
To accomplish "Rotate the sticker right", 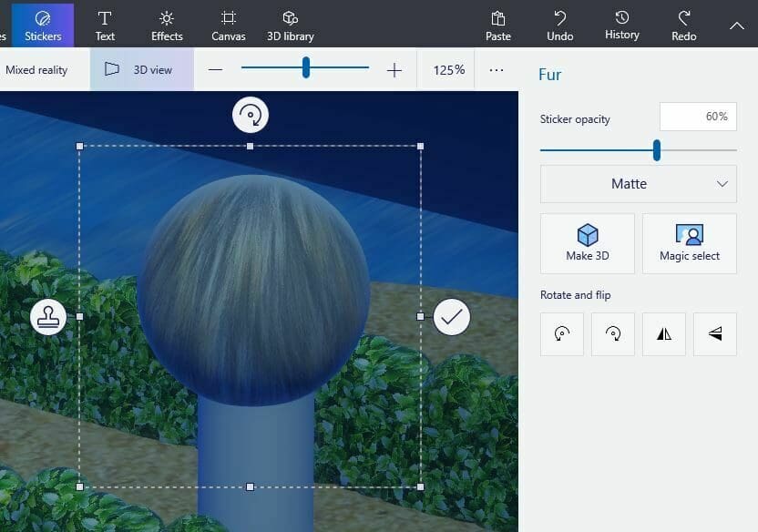I will pos(613,334).
